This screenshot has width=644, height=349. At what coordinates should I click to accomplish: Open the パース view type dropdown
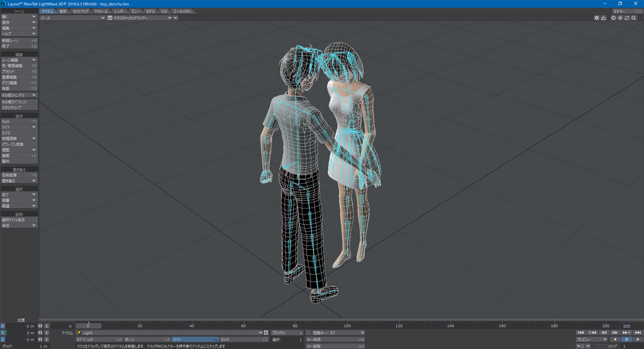72,18
